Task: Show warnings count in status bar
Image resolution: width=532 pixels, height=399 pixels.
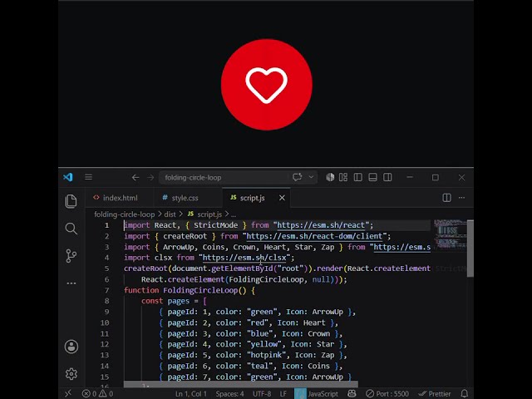Action: [106, 393]
